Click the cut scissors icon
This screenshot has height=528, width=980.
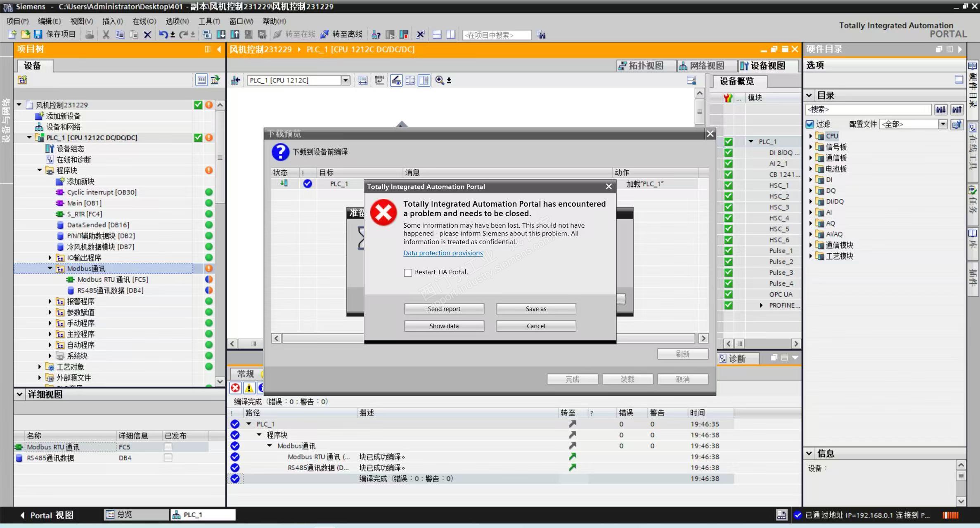tap(106, 34)
